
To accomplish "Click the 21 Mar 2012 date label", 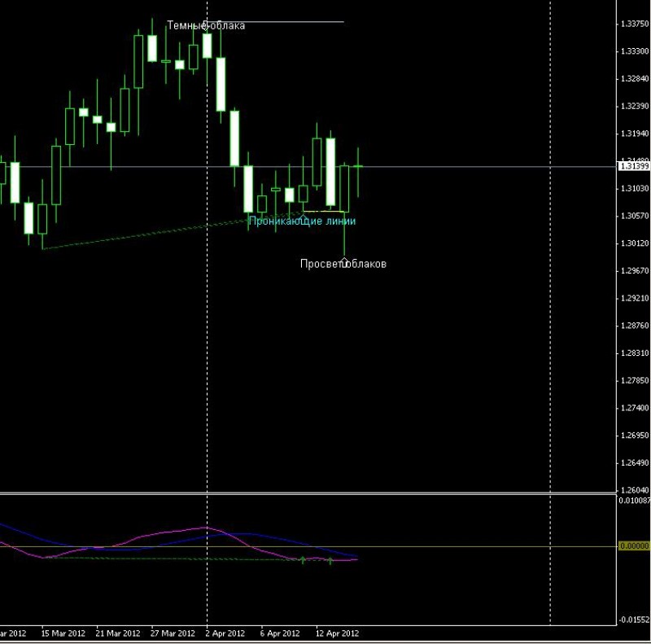I will [118, 633].
